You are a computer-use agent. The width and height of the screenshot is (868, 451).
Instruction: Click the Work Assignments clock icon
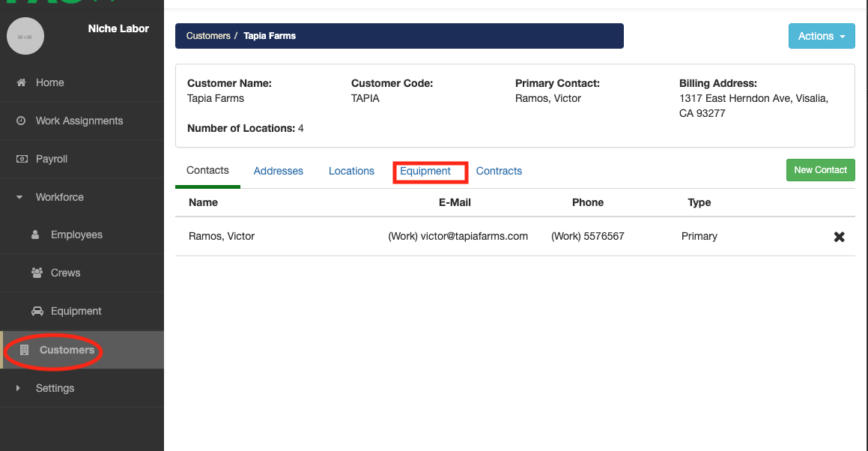pos(21,121)
